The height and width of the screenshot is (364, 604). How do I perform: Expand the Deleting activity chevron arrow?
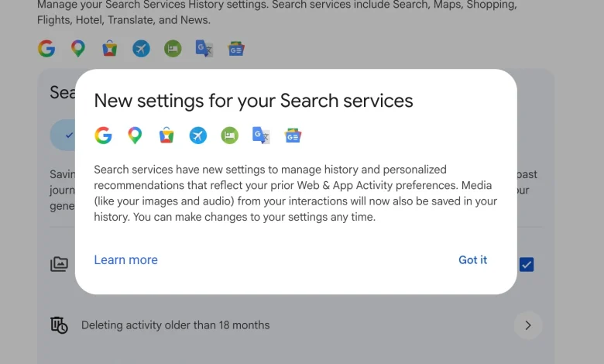pos(528,325)
